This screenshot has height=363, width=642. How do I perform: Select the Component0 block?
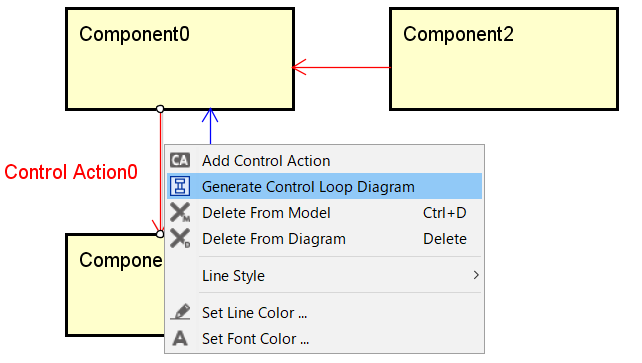click(x=180, y=59)
